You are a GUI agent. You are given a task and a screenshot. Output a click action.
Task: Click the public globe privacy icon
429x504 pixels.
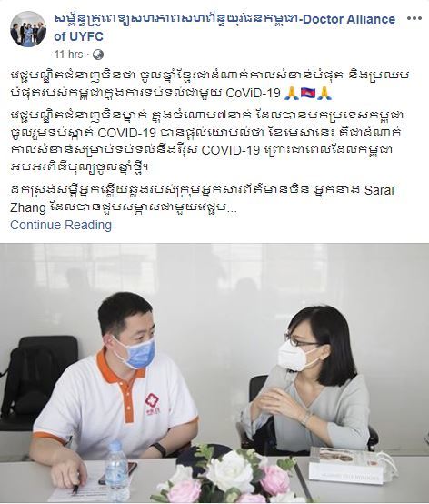coord(98,55)
